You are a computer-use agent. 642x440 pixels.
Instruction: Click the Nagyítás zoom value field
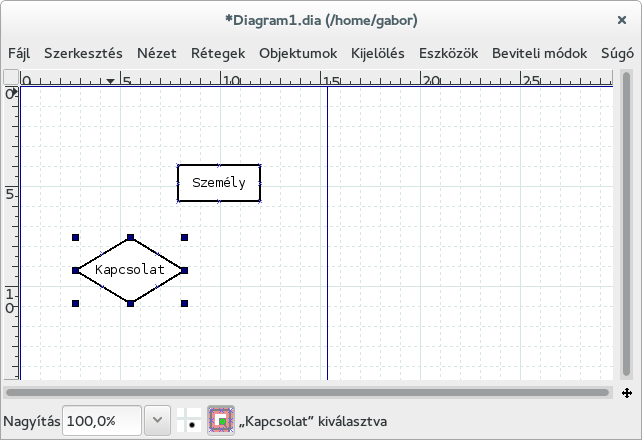coord(102,421)
